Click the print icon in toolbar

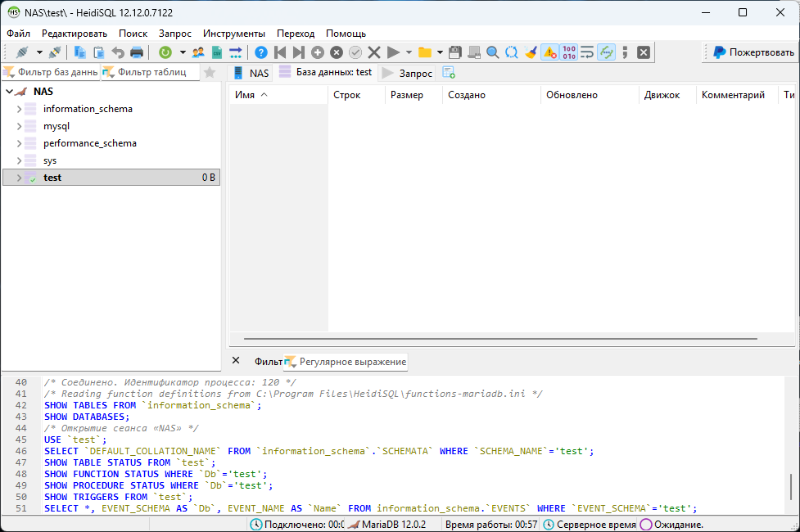pyautogui.click(x=137, y=52)
